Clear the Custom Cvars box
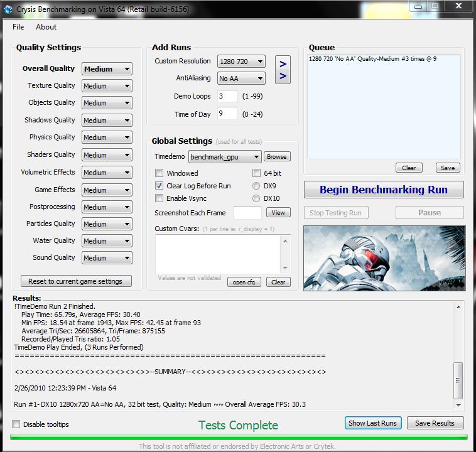Image resolution: width=476 pixels, height=452 pixels. [x=278, y=282]
